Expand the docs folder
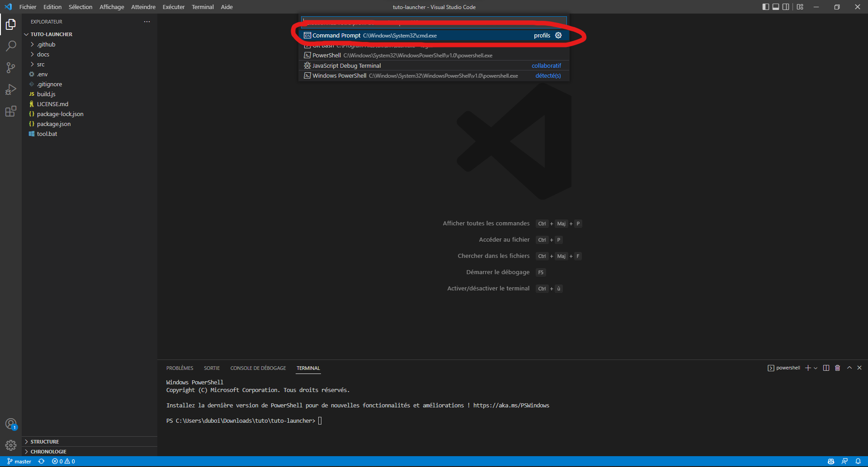 [90, 54]
